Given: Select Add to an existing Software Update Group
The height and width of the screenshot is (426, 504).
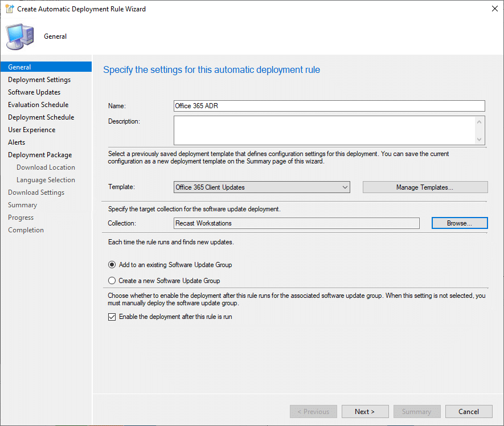Looking at the screenshot, I should (112, 265).
